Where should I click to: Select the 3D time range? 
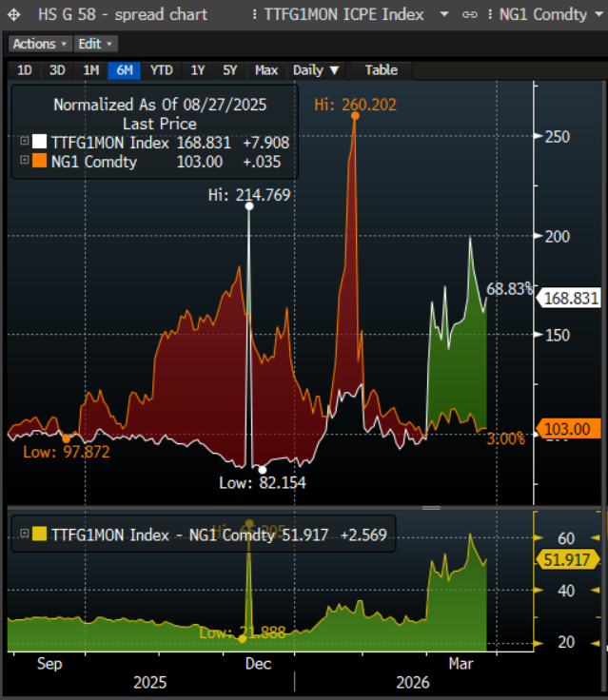(57, 70)
